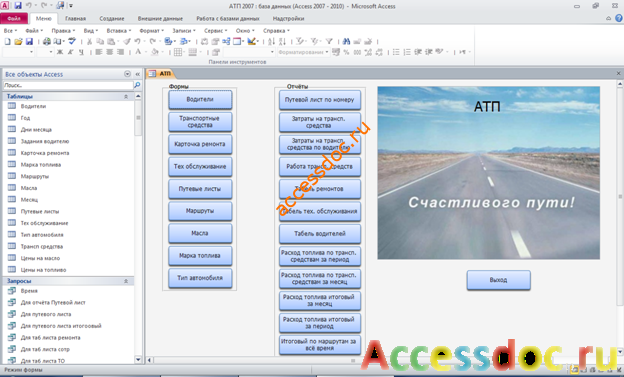The height and width of the screenshot is (377, 624).
Task: Open the Файл ribbon tab
Action: (14, 18)
